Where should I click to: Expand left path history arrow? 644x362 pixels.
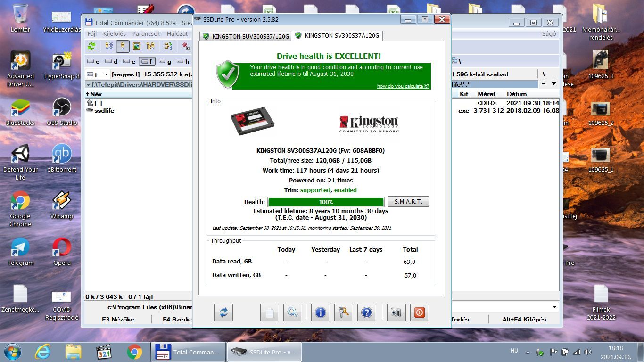click(88, 84)
